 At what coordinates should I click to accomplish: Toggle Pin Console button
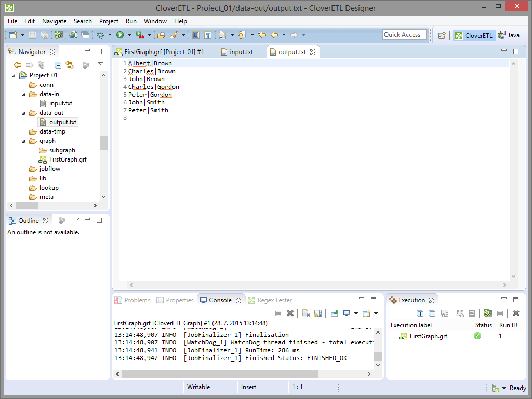[334, 313]
